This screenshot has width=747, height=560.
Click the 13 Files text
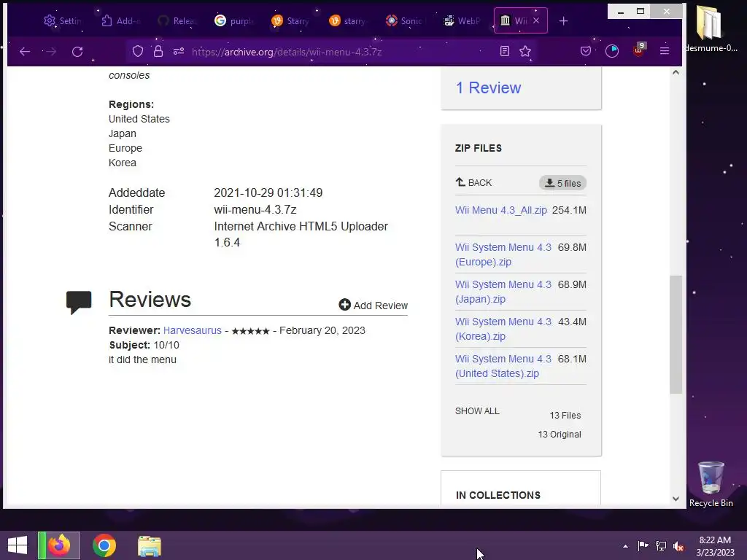click(x=565, y=415)
